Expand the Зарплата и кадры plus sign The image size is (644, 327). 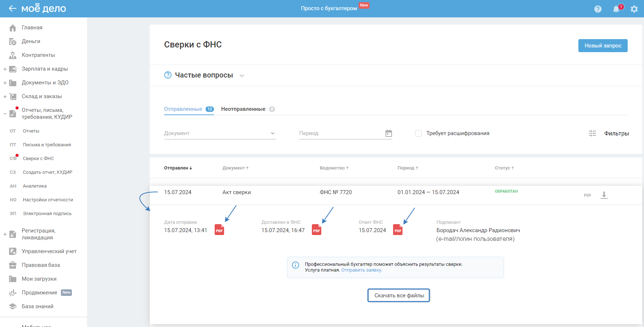(x=5, y=69)
